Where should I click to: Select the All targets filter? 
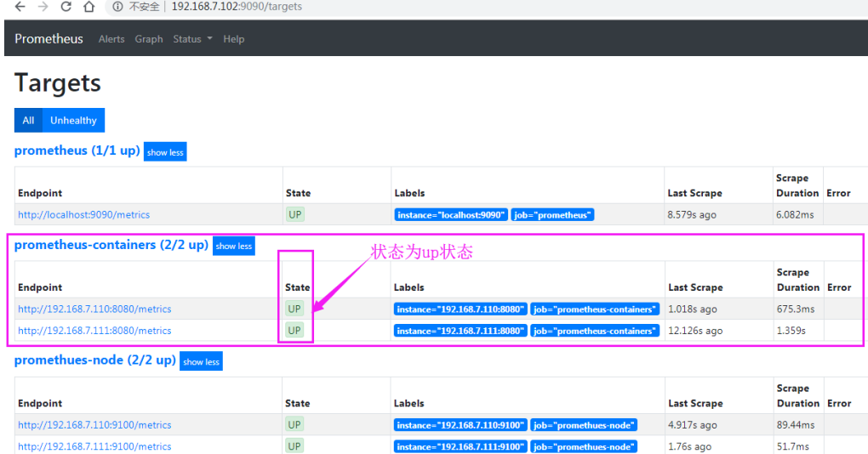pyautogui.click(x=28, y=120)
